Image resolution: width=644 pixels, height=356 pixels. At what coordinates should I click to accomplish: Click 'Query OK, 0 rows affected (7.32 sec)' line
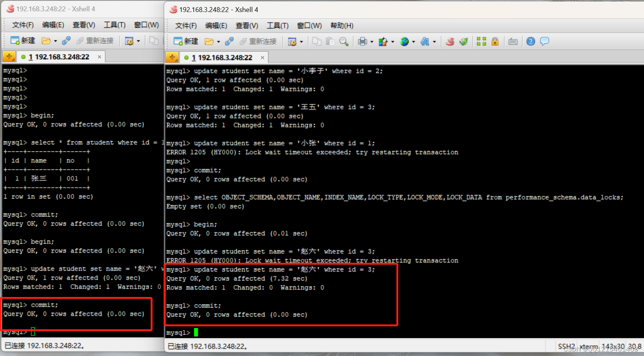[237, 279]
